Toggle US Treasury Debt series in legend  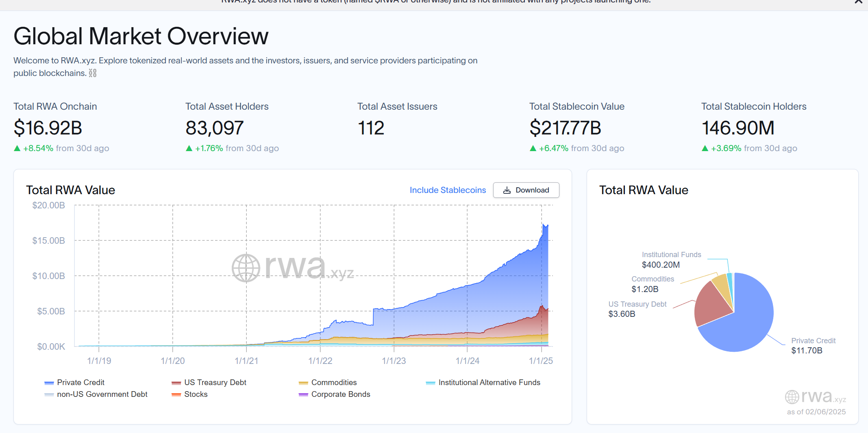click(209, 383)
